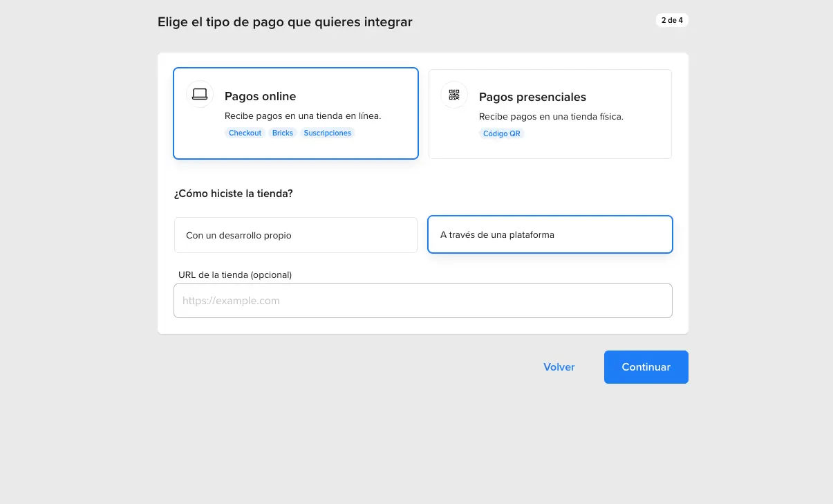Click the QR code icon for Pagos presenciales
The image size is (833, 504).
point(454,95)
